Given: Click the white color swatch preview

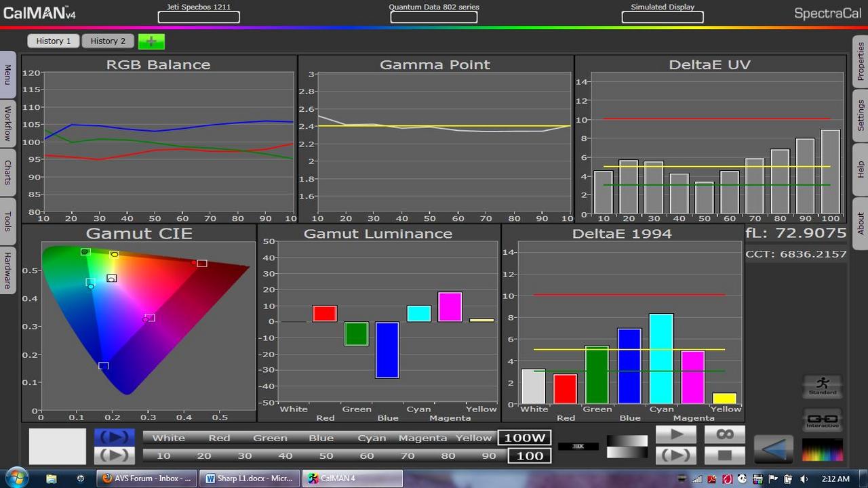Looking at the screenshot, I should coord(58,447).
